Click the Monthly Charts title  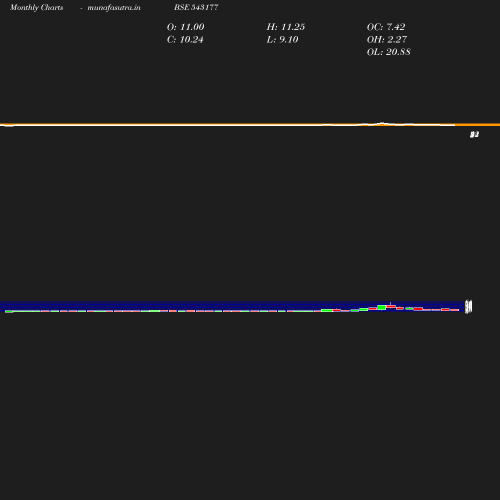pyautogui.click(x=37, y=7)
